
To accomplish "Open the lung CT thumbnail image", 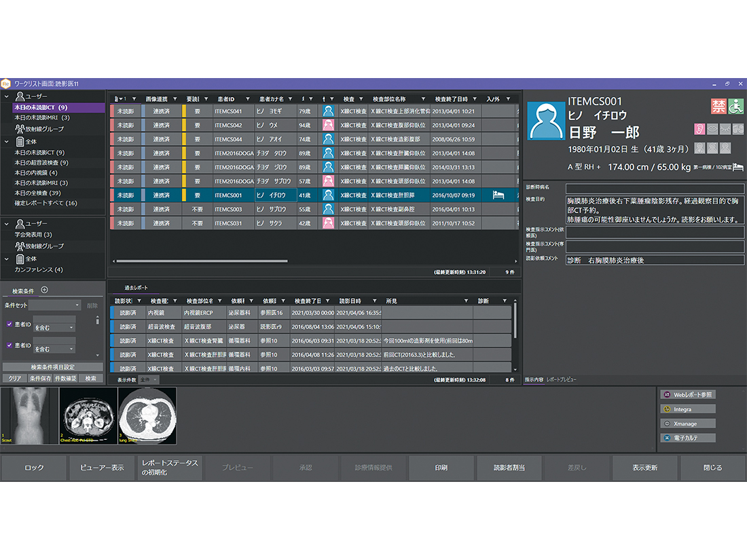I will 147,416.
